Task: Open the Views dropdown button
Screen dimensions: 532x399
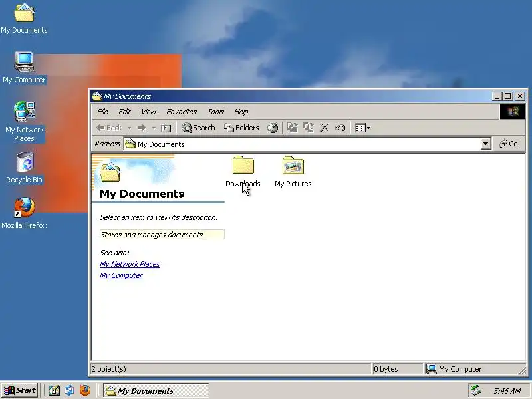Action: (x=362, y=128)
